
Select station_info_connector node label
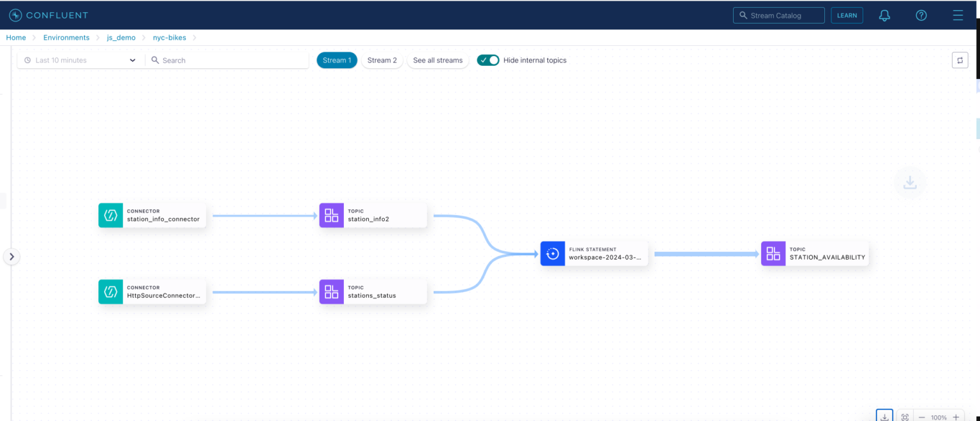pyautogui.click(x=163, y=219)
